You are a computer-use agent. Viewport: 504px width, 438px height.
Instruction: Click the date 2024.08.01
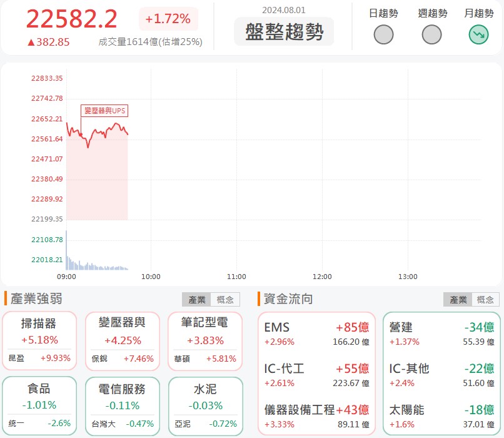(x=284, y=10)
